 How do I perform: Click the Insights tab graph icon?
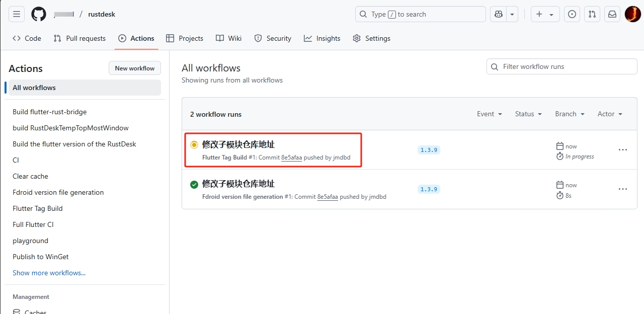coord(308,38)
